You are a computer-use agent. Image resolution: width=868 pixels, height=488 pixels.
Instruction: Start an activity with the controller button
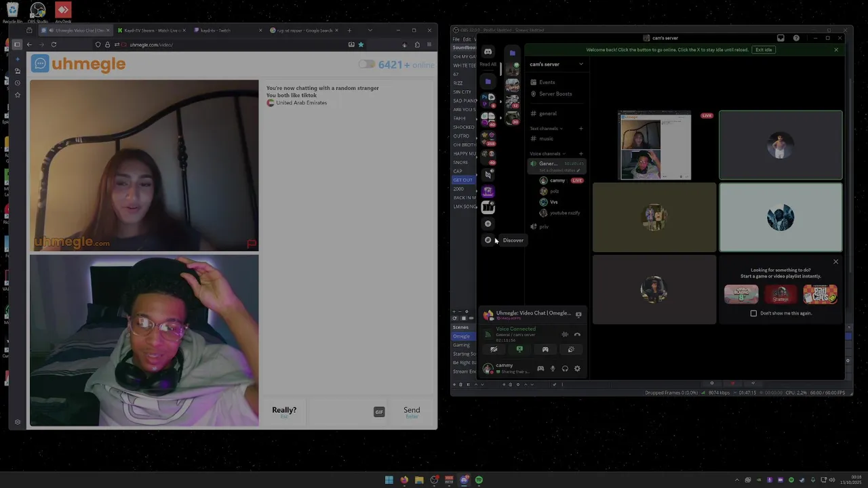pyautogui.click(x=545, y=350)
